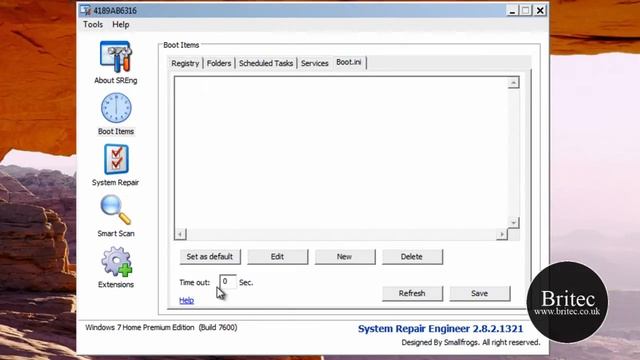The image size is (640, 360).
Task: Click the list's scroll right arrow
Action: click(502, 234)
